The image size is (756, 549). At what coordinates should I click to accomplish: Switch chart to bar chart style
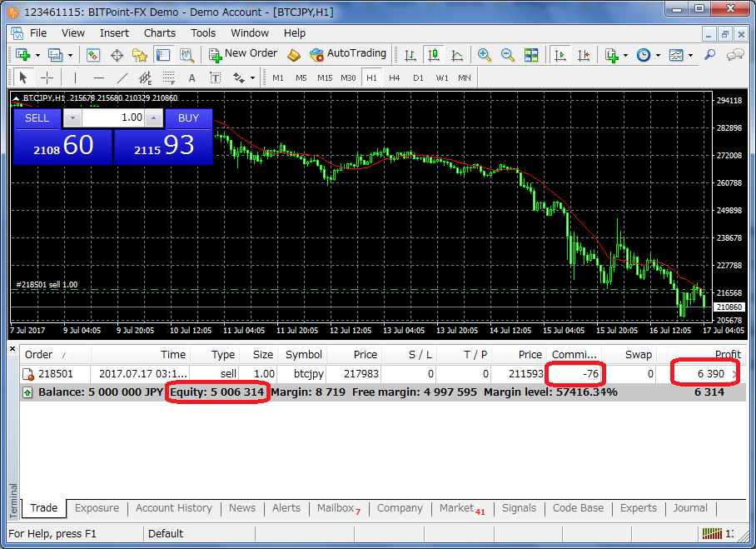[x=410, y=55]
